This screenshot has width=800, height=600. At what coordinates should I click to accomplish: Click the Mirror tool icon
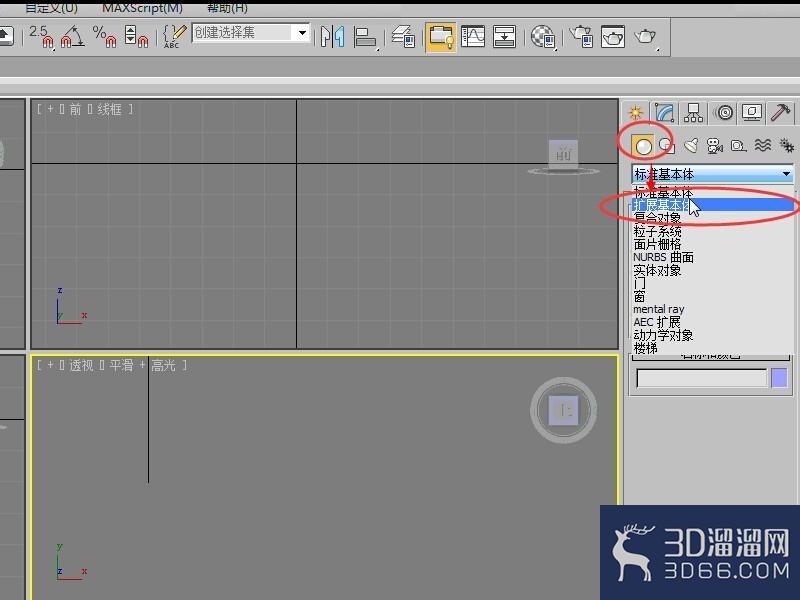point(332,37)
